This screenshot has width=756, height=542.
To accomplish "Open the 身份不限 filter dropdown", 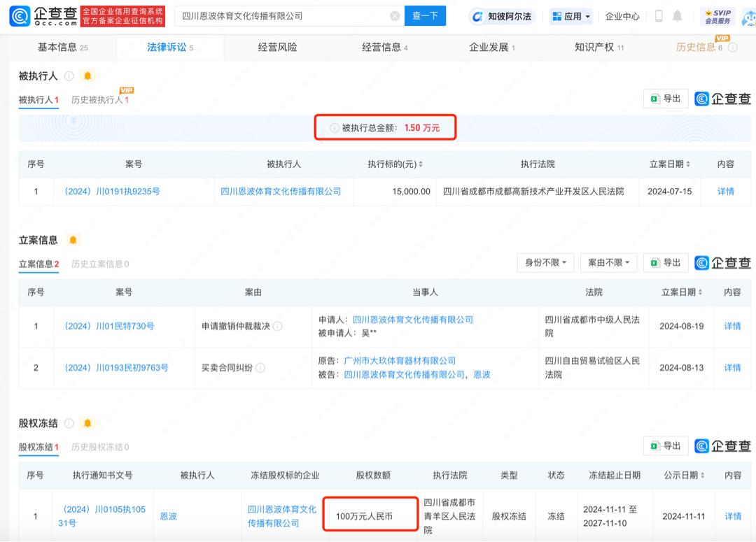I will click(x=545, y=262).
